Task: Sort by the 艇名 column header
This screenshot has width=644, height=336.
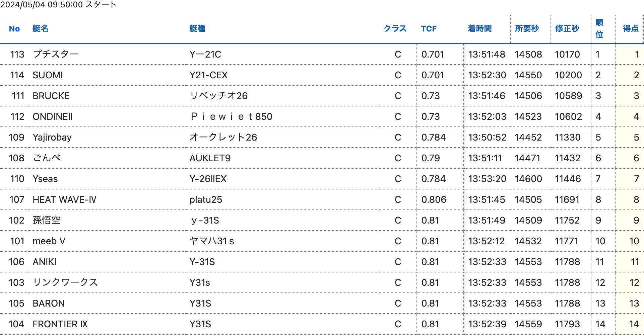Action: [x=40, y=29]
